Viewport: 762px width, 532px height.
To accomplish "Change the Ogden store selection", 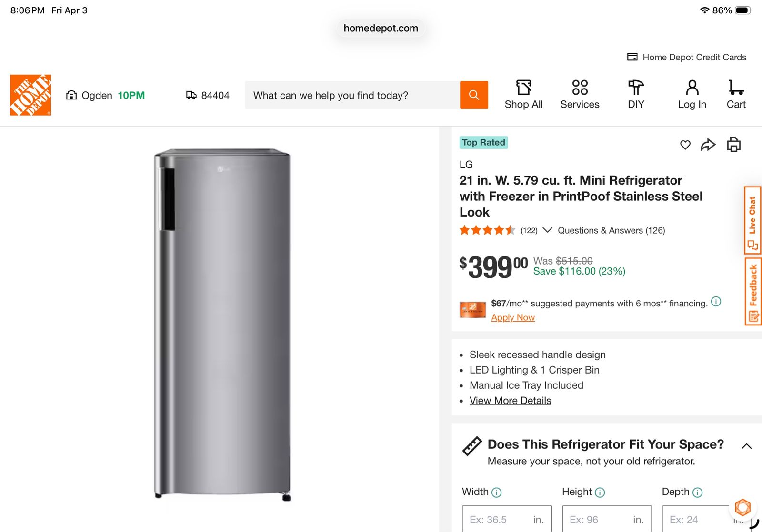I will coord(105,96).
